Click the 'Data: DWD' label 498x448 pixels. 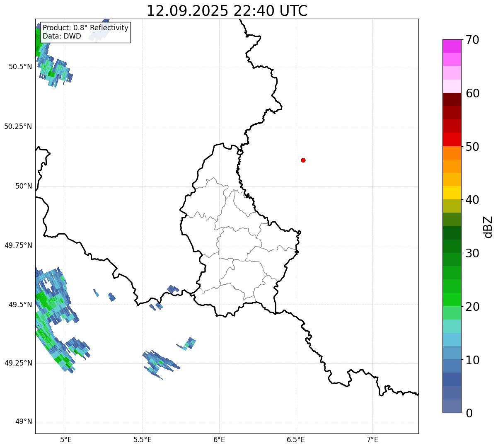pos(62,36)
